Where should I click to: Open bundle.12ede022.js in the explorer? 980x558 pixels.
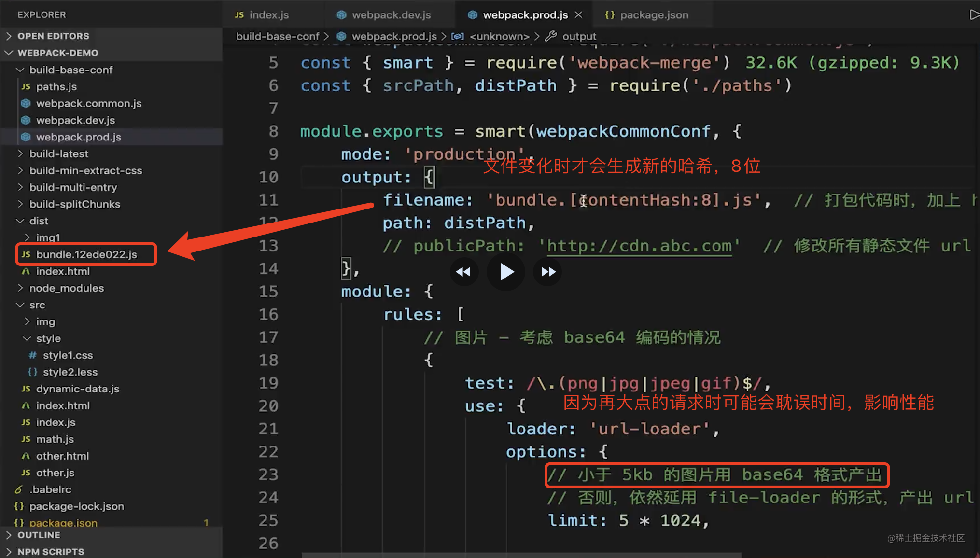coord(86,254)
